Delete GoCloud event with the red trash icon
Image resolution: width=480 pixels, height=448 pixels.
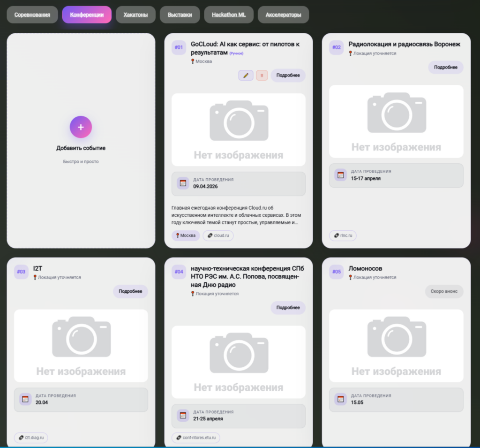click(x=262, y=76)
